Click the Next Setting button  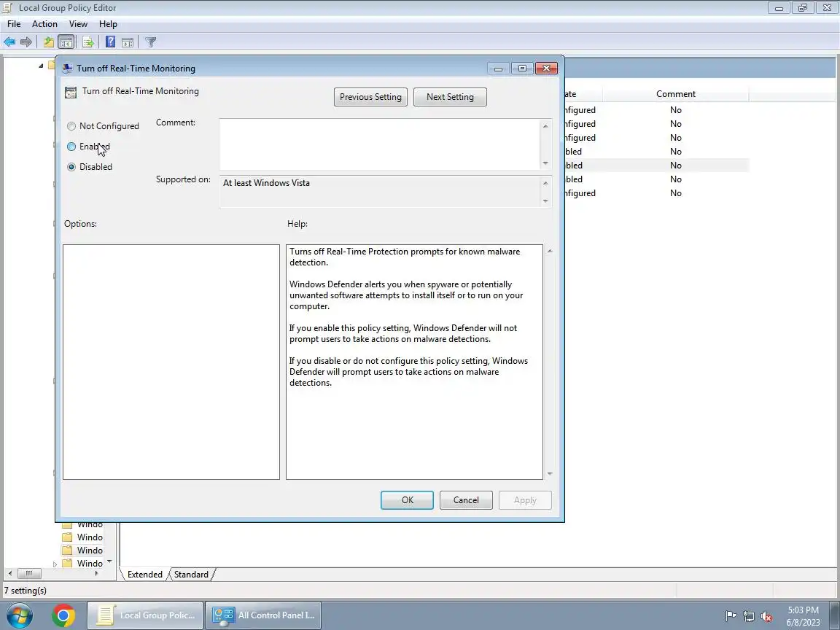tap(450, 97)
